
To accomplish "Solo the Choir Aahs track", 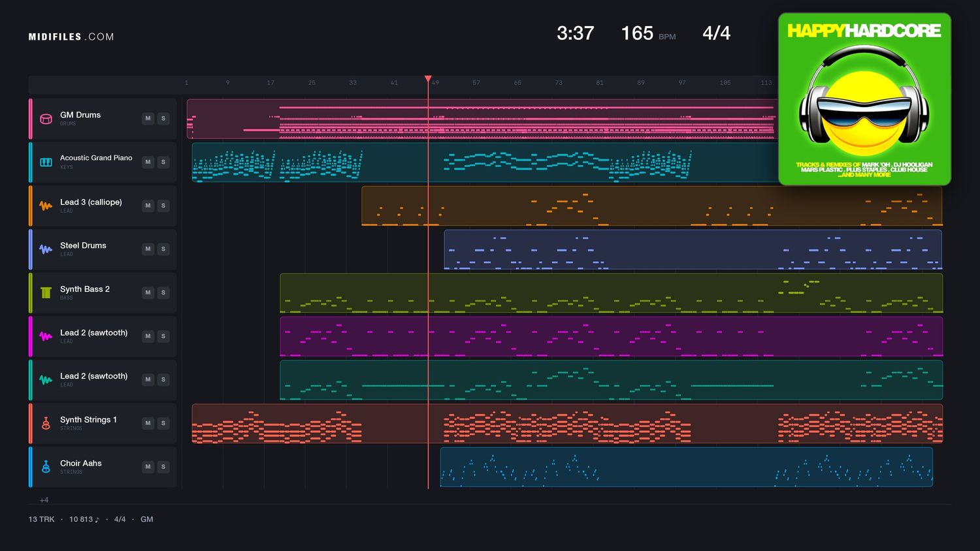I will click(163, 467).
